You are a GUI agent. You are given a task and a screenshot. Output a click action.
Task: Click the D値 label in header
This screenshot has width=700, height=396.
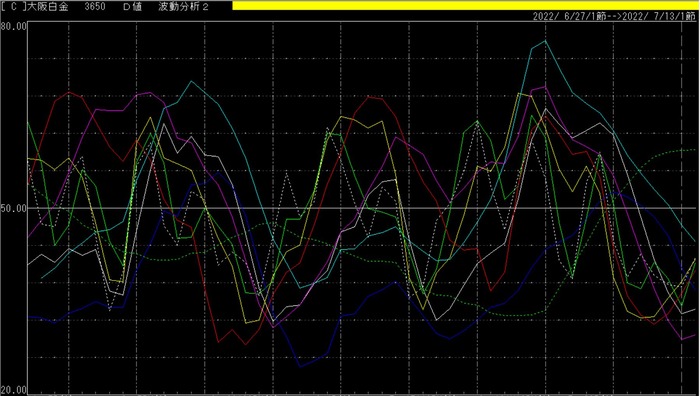click(x=133, y=7)
